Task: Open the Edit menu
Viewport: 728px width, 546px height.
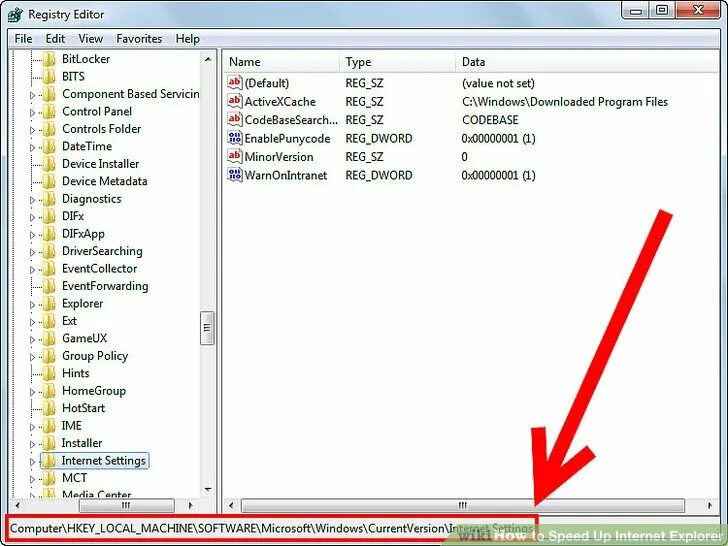Action: coord(55,39)
